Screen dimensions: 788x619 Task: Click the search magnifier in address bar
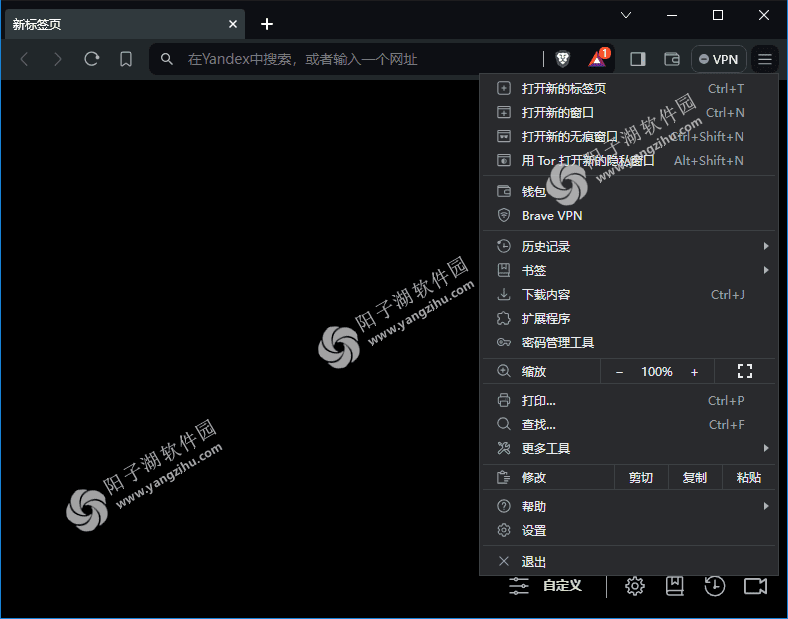[x=166, y=59]
